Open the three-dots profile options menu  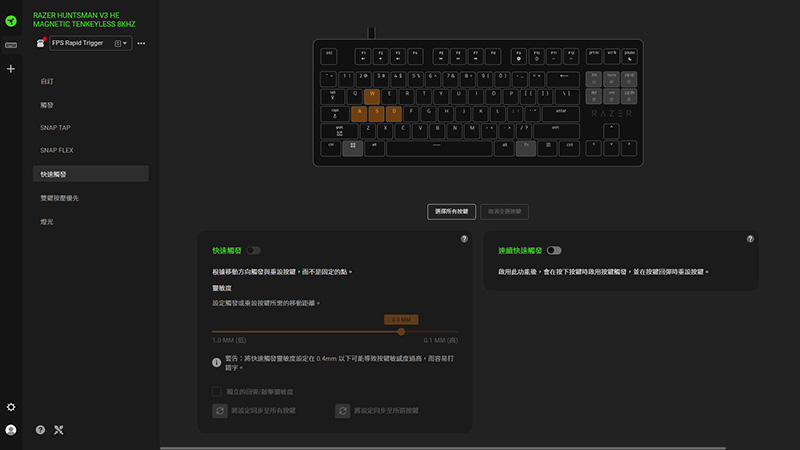coord(141,43)
